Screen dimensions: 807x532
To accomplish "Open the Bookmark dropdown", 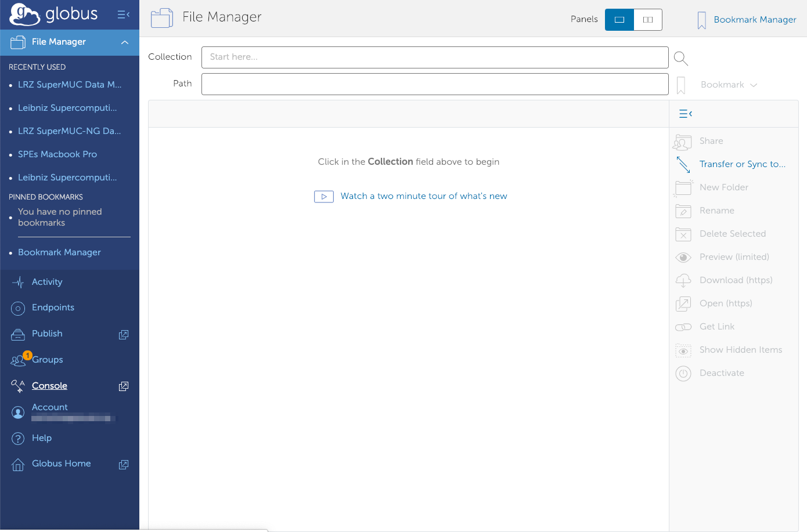I will coord(729,85).
